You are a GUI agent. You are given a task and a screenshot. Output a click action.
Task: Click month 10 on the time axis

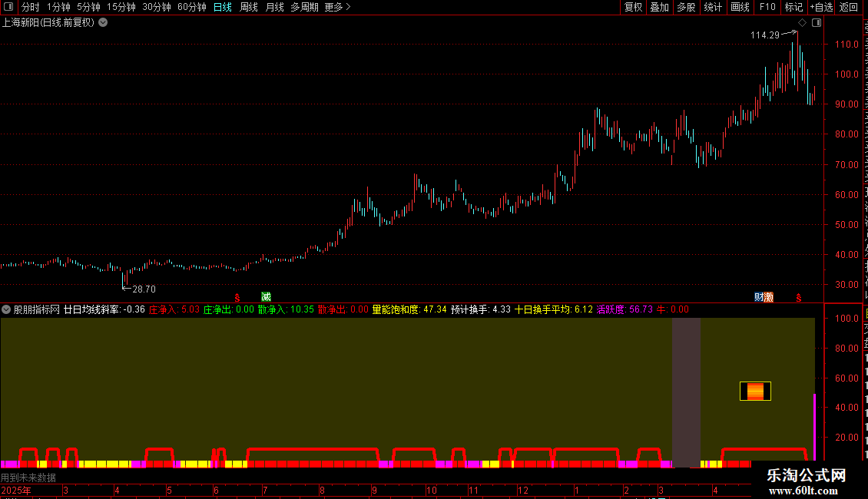coord(431,490)
